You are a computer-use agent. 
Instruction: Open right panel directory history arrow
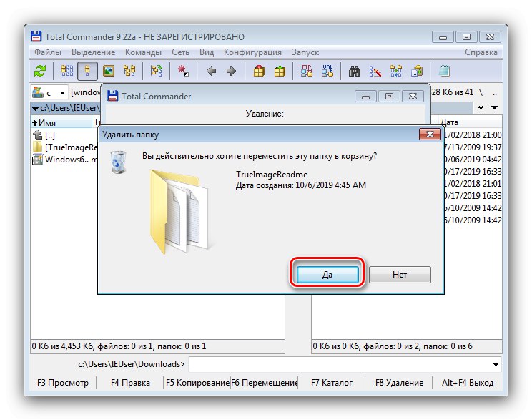494,107
